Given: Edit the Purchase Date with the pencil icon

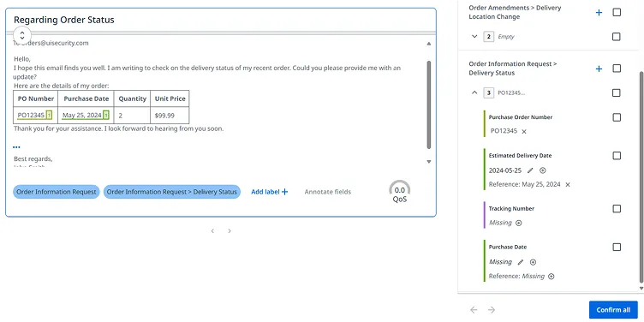Looking at the screenshot, I should point(521,262).
